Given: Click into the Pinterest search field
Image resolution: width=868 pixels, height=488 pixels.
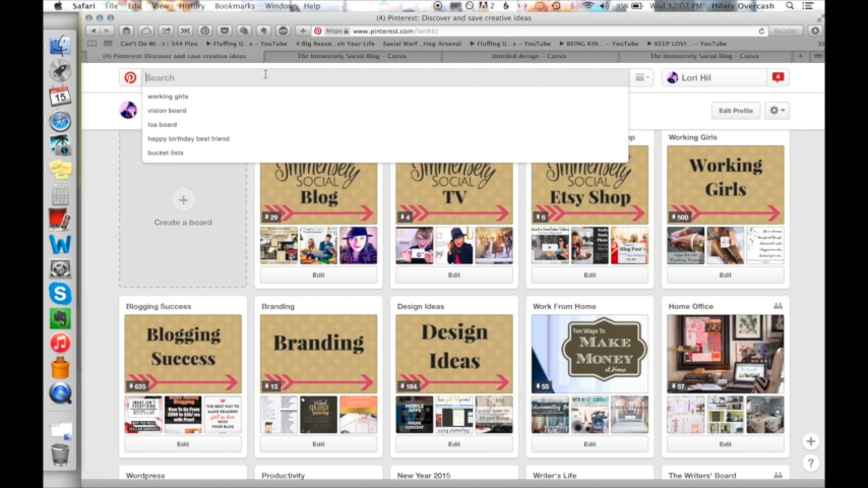Looking at the screenshot, I should click(362, 78).
